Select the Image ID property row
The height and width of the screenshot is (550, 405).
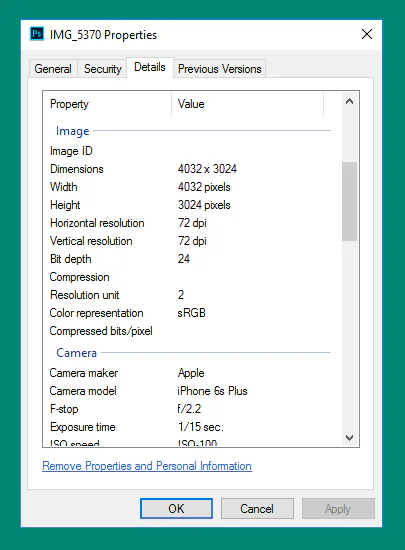[x=191, y=151]
